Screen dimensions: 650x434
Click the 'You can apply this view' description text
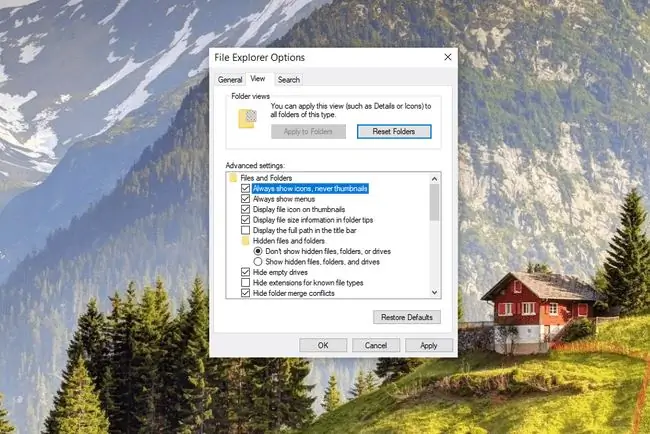pyautogui.click(x=351, y=110)
